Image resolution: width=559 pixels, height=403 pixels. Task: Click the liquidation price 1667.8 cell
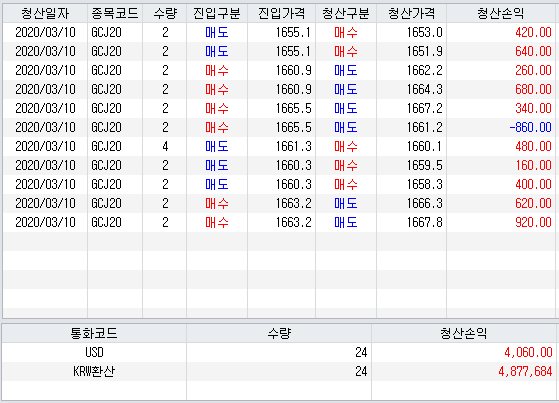click(x=412, y=222)
